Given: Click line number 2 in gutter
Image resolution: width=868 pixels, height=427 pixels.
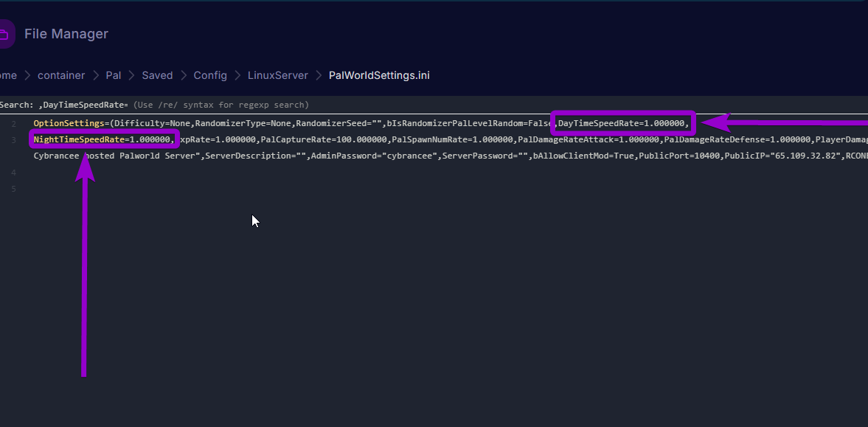Looking at the screenshot, I should pyautogui.click(x=13, y=123).
